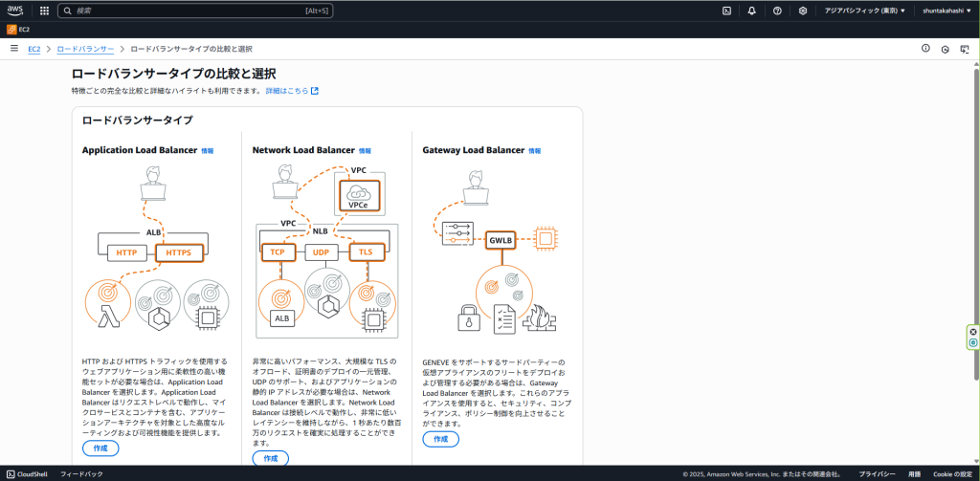Click the Gateway Load Balancer heading
This screenshot has width=980, height=481.
[x=473, y=150]
